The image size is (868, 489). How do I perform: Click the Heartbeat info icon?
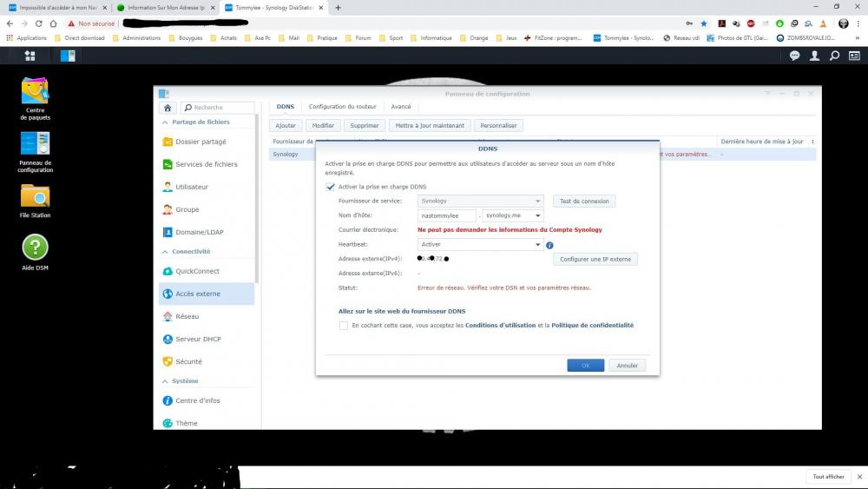click(549, 245)
